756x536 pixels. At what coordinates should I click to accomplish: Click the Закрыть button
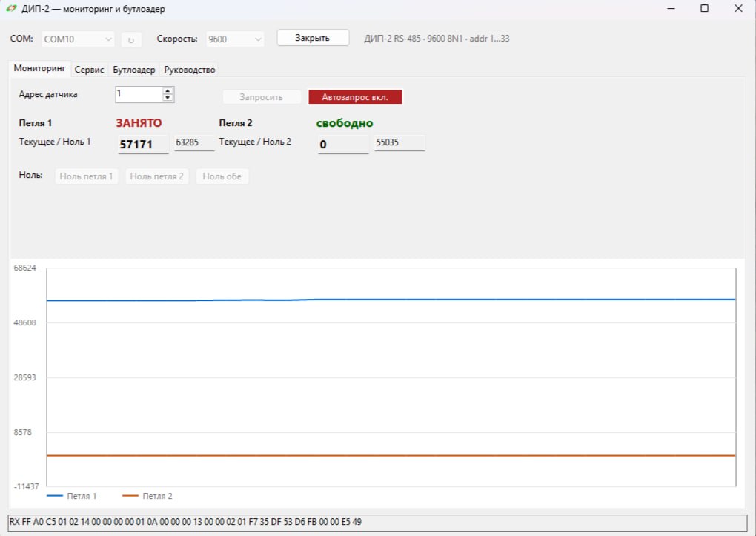pyautogui.click(x=313, y=38)
